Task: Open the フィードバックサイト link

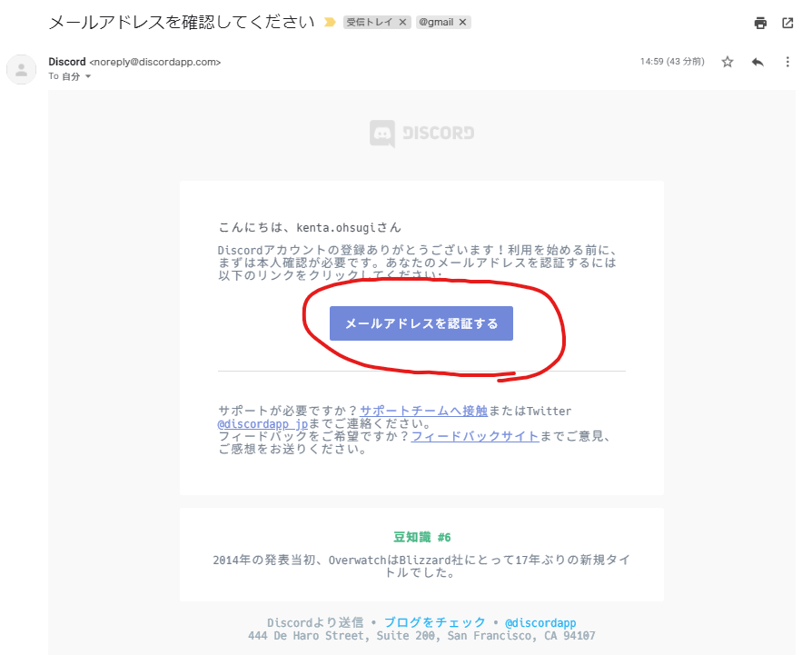Action: click(x=475, y=436)
